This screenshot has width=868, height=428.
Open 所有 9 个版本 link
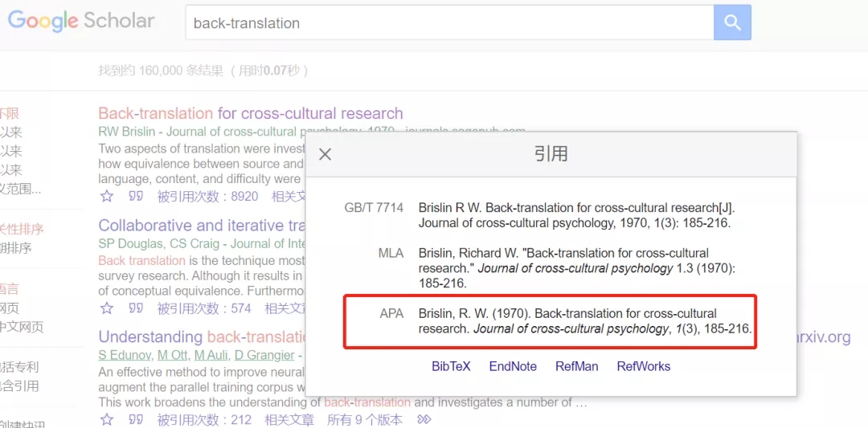365,419
